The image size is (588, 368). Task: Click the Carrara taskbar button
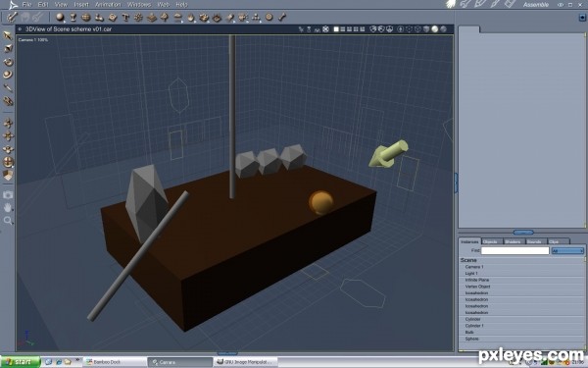[x=180, y=362]
